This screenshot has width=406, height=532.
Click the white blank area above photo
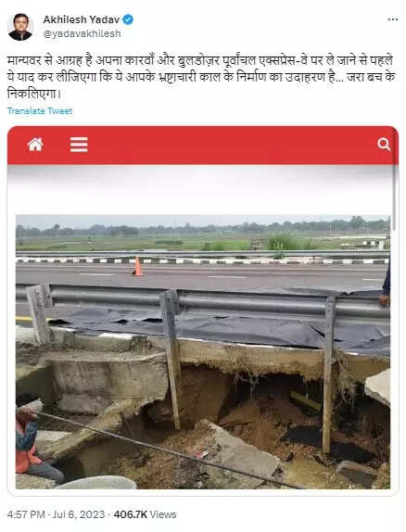tap(203, 189)
